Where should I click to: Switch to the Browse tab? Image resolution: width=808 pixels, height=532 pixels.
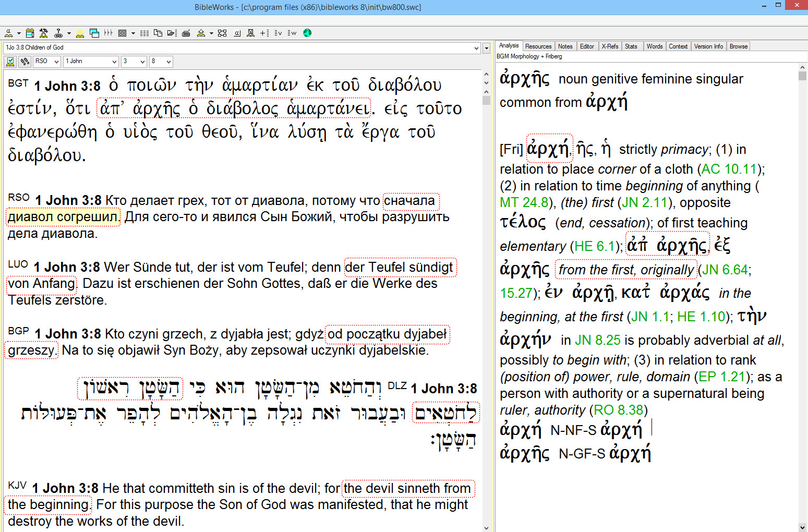click(739, 46)
